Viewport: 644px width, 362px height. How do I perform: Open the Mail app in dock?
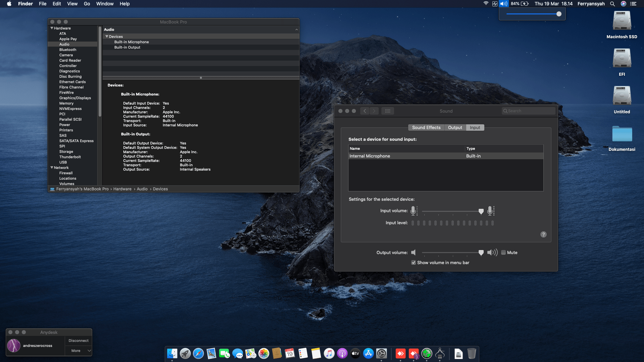tap(211, 353)
